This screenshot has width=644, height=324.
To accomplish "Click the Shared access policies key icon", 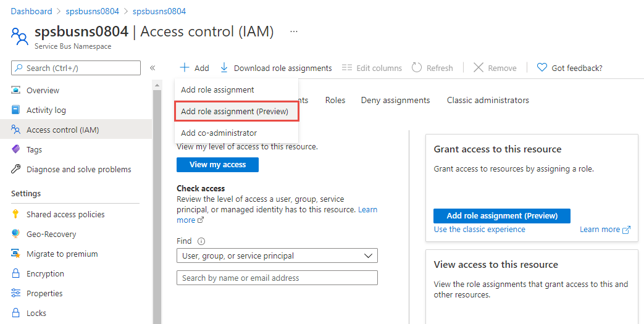I will pyautogui.click(x=16, y=214).
